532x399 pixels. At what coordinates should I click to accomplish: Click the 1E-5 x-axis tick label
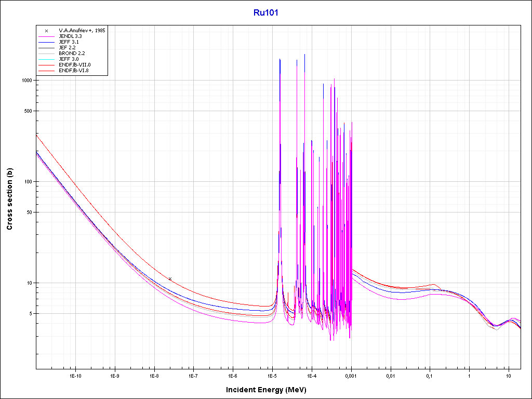click(x=272, y=375)
